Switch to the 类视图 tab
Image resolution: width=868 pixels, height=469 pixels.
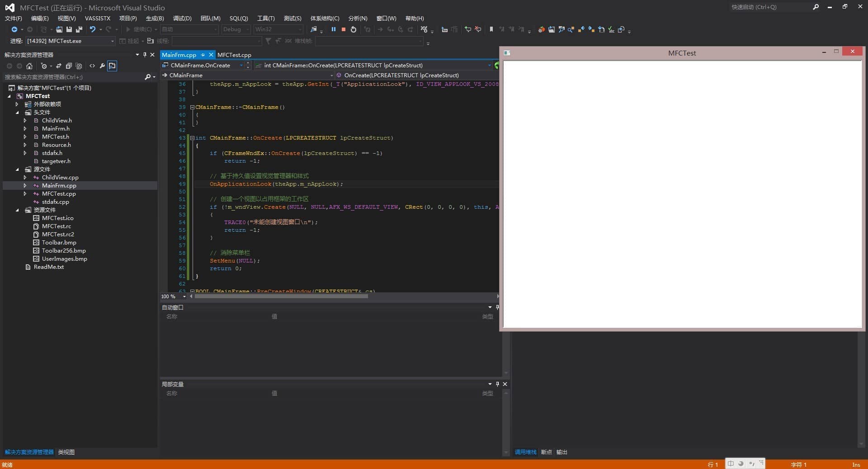tap(66, 452)
